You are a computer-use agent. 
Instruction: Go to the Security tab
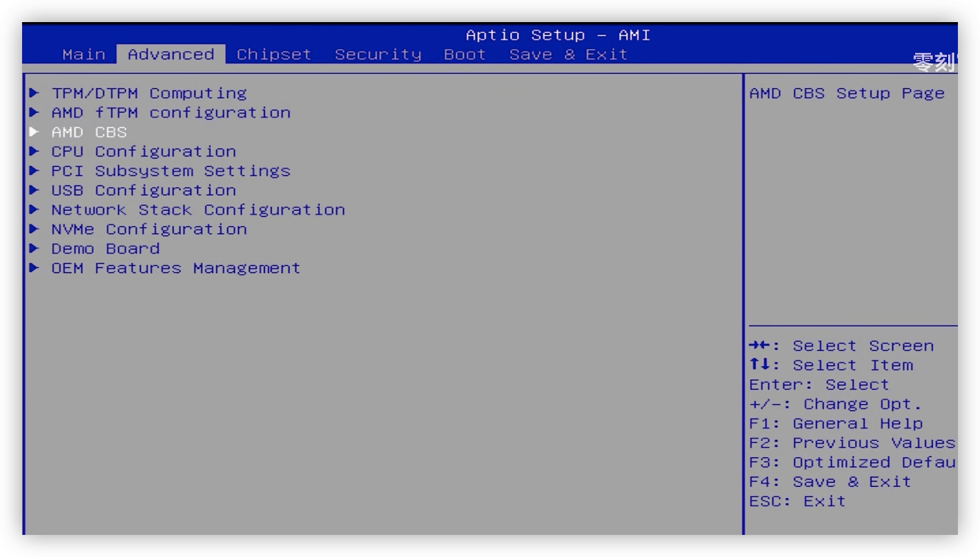click(x=378, y=55)
